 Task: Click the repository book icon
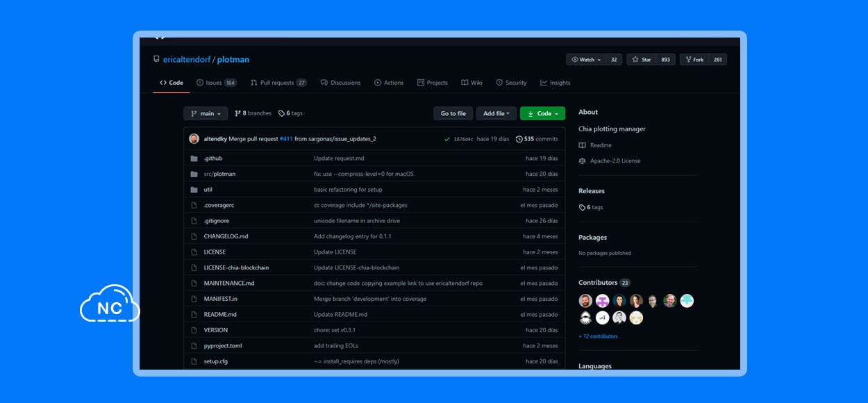(156, 60)
